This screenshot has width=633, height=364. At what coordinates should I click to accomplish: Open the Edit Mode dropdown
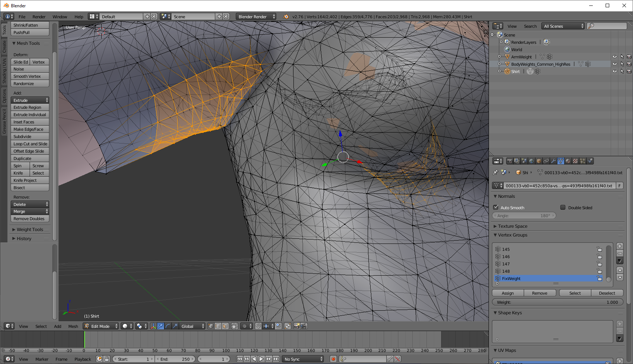coord(101,326)
